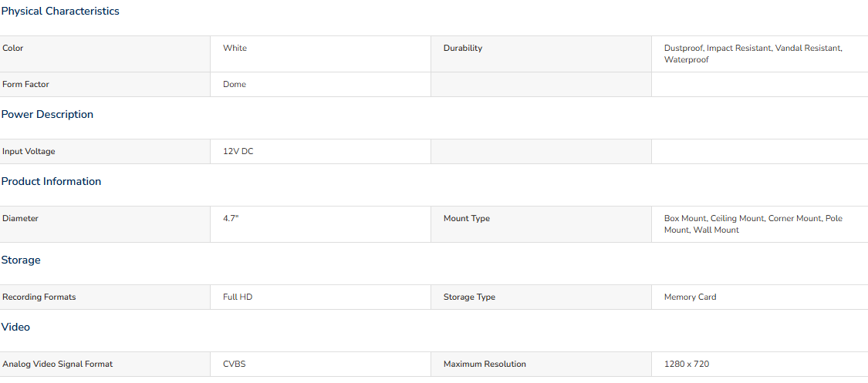Select the Power Description section heading
868x383 pixels.
[x=47, y=114]
